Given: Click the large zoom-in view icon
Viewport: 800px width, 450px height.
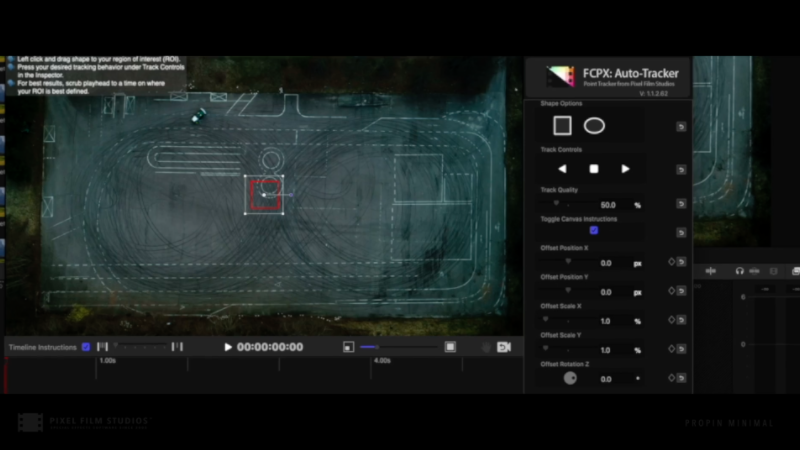Looking at the screenshot, I should 450,347.
